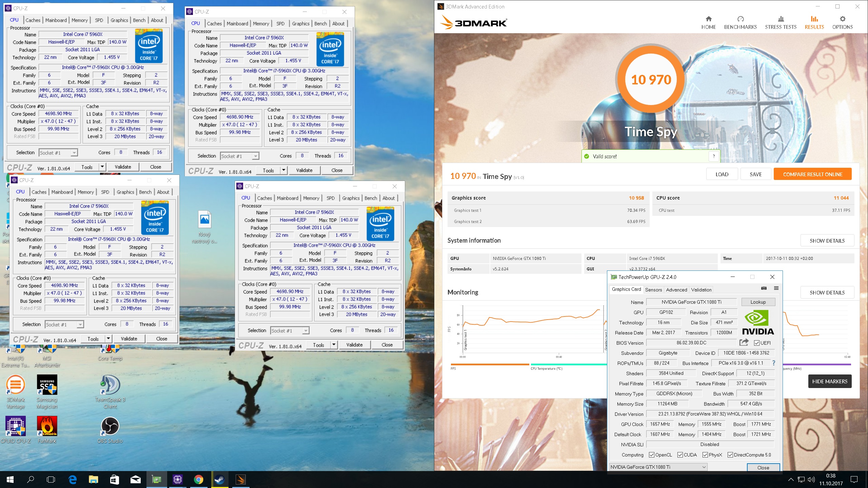The width and height of the screenshot is (868, 488).
Task: Toggle DirectCompute 5.0 checkbox
Action: coord(730,455)
